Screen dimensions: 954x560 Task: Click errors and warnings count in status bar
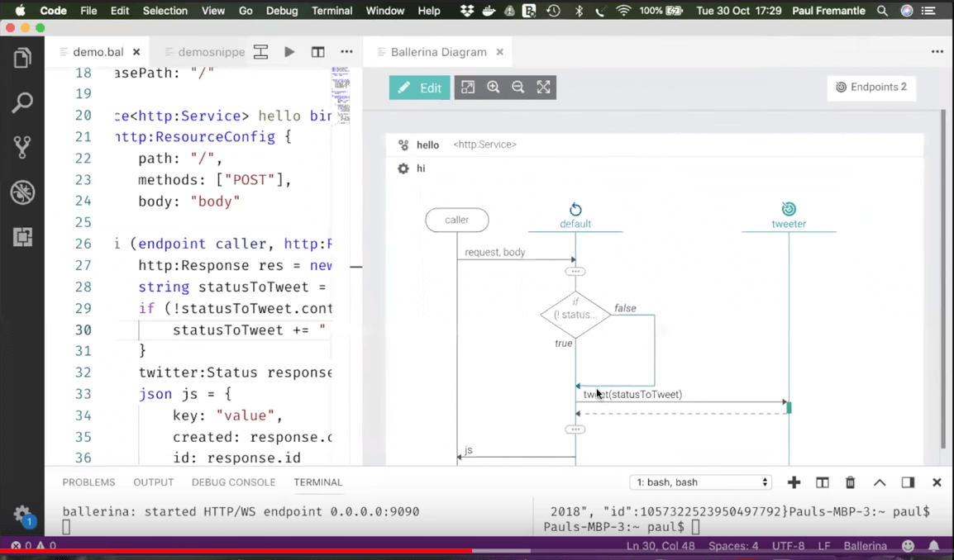[x=33, y=545]
